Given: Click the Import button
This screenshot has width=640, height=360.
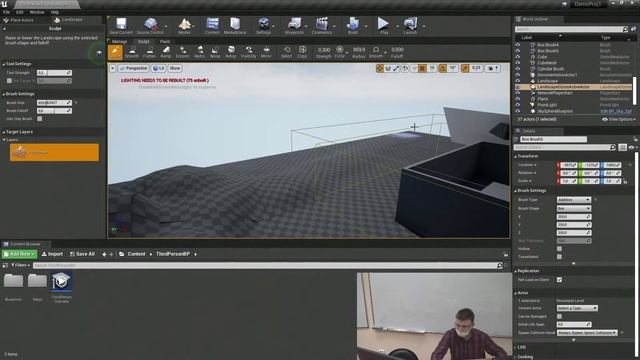Looking at the screenshot, I should pos(52,254).
